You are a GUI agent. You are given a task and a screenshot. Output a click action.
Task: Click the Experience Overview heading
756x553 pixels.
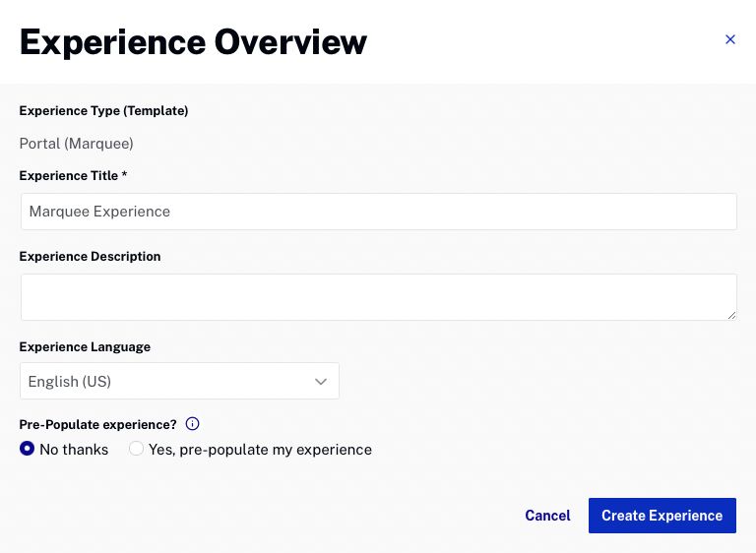[x=193, y=42]
